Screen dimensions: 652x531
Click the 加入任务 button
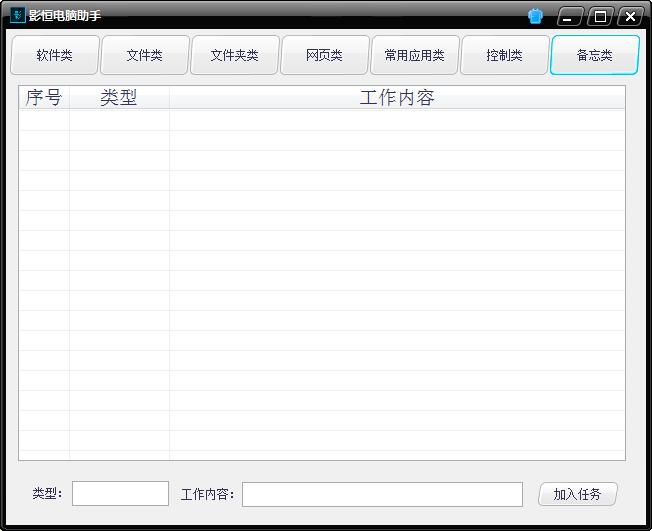click(x=578, y=494)
